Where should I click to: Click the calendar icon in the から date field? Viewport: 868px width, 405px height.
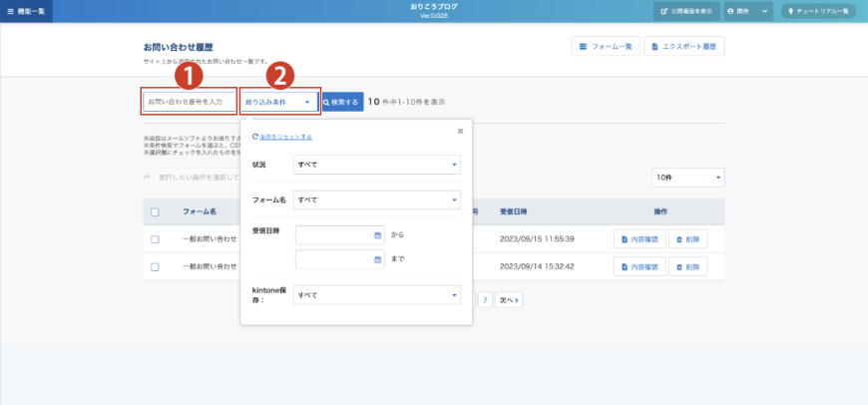(x=378, y=235)
